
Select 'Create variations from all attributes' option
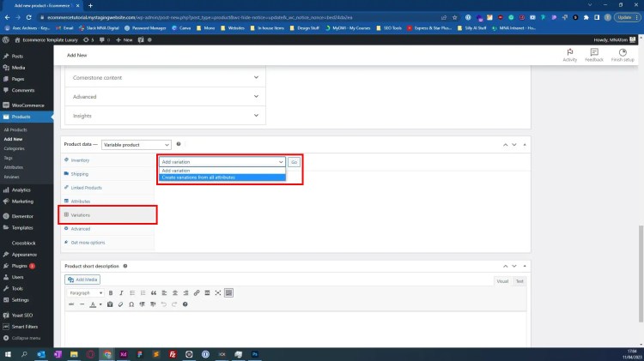click(x=222, y=177)
